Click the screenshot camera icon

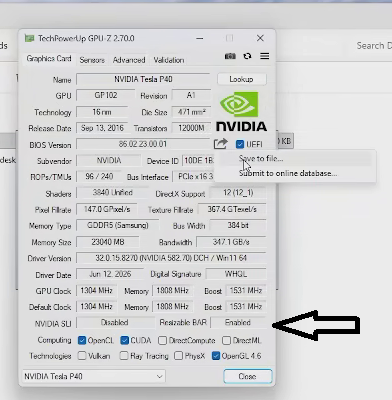tap(230, 56)
